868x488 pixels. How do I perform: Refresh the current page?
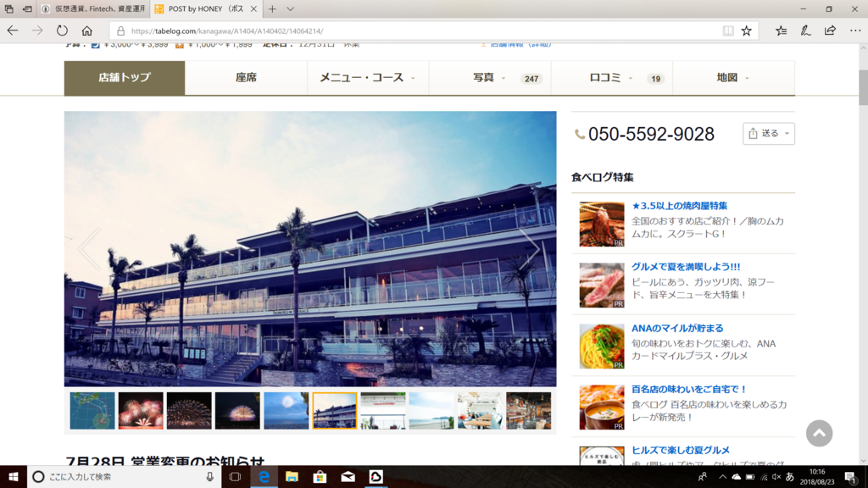tap(62, 30)
